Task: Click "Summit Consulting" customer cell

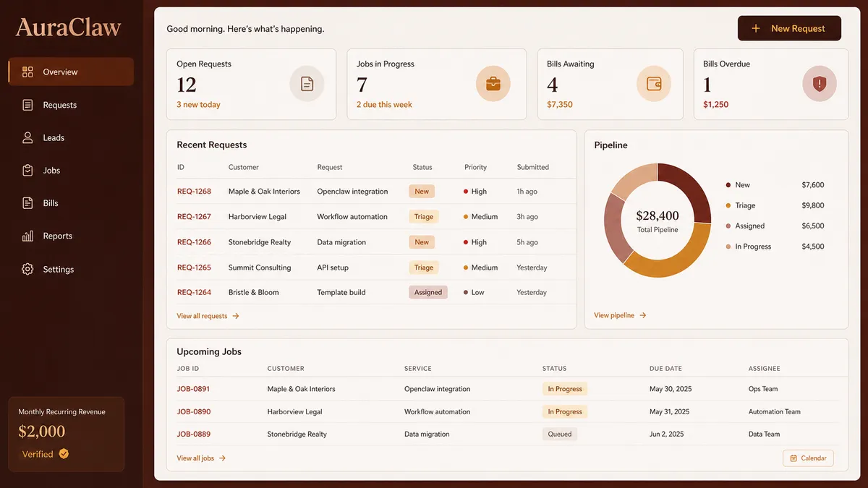Action: (x=260, y=267)
